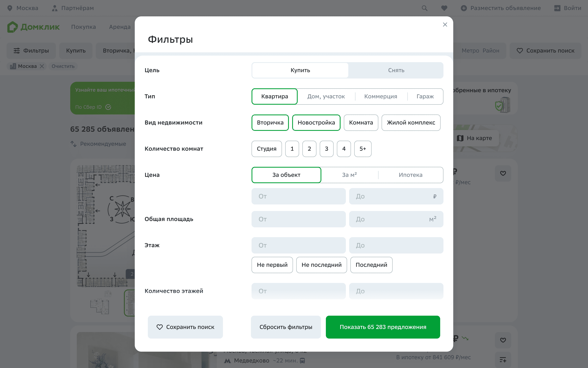Viewport: 588px width, 368px height.
Task: Click the Домклик logo
Action: pos(33,27)
